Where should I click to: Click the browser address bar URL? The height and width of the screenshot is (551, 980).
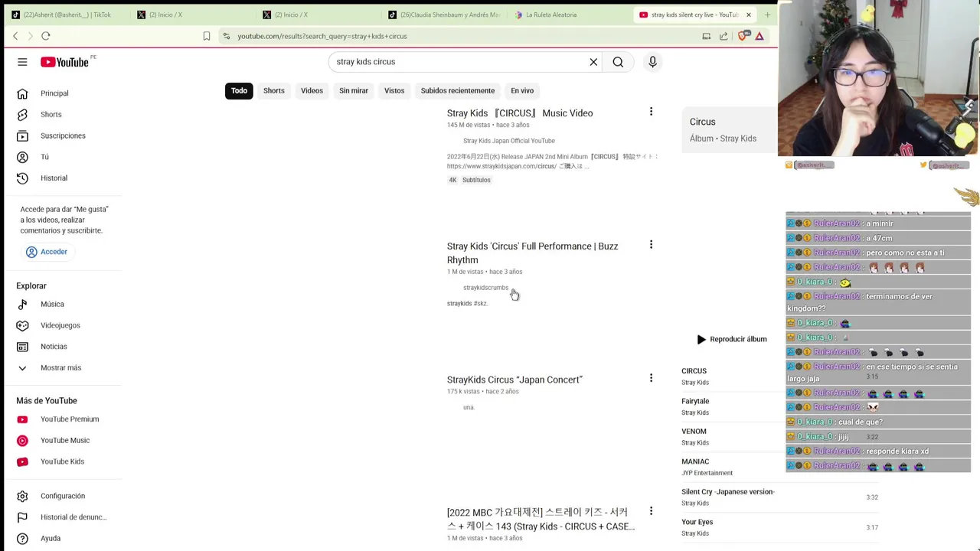coord(322,36)
